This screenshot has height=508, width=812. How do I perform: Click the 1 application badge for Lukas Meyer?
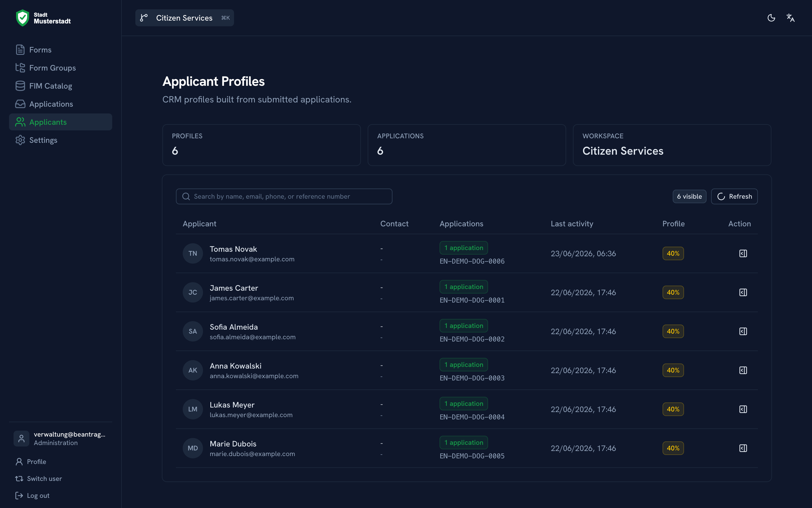(x=464, y=404)
